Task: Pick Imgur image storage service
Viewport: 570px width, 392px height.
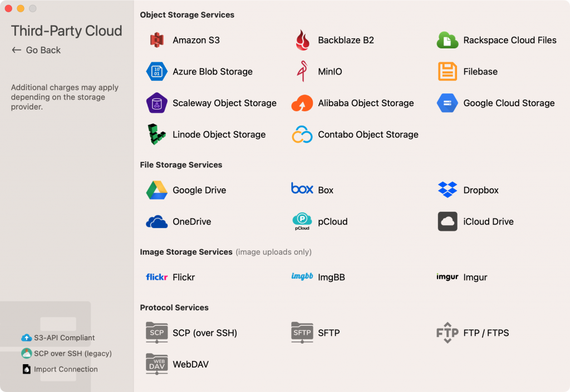Action: [474, 277]
